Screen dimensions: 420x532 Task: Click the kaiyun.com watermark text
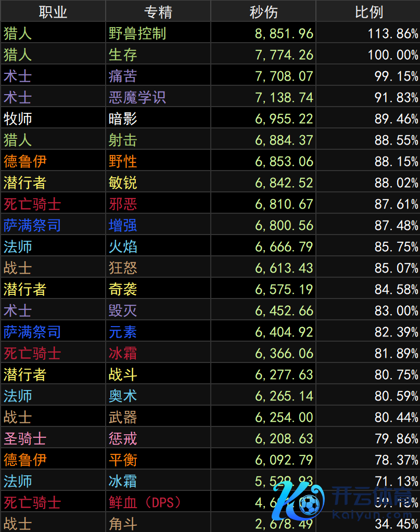coord(375,516)
